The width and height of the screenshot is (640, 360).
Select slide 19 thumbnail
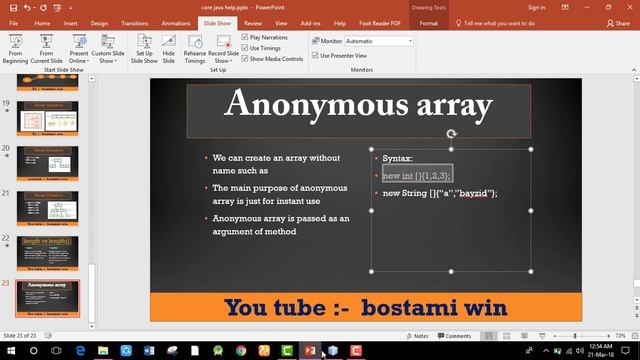pyautogui.click(x=47, y=118)
